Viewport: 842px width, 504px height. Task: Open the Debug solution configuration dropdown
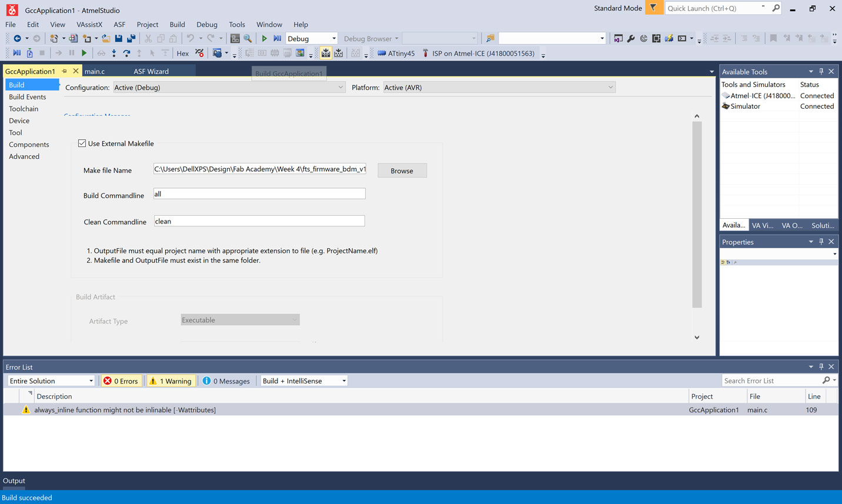tap(312, 38)
